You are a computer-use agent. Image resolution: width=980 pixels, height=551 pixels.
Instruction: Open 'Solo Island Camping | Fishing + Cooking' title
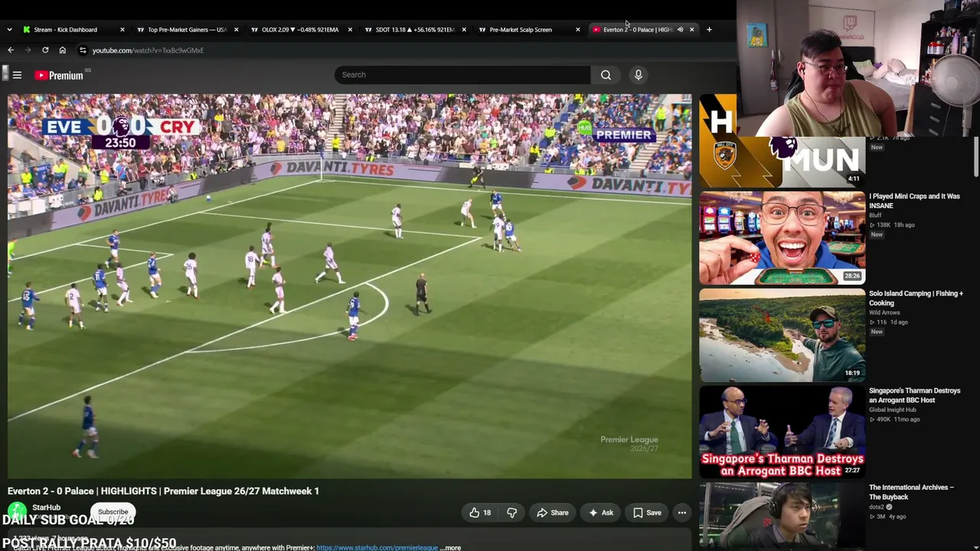point(916,298)
